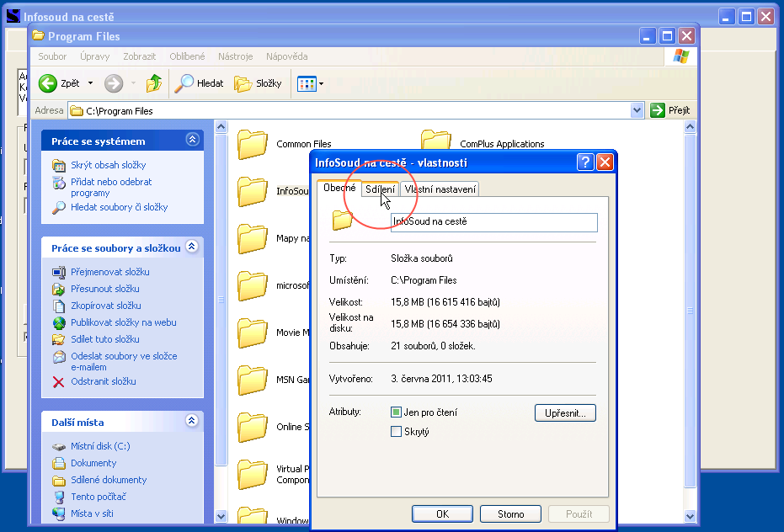784x532 pixels.
Task: Toggle the Složky folders pane
Action: [x=258, y=83]
